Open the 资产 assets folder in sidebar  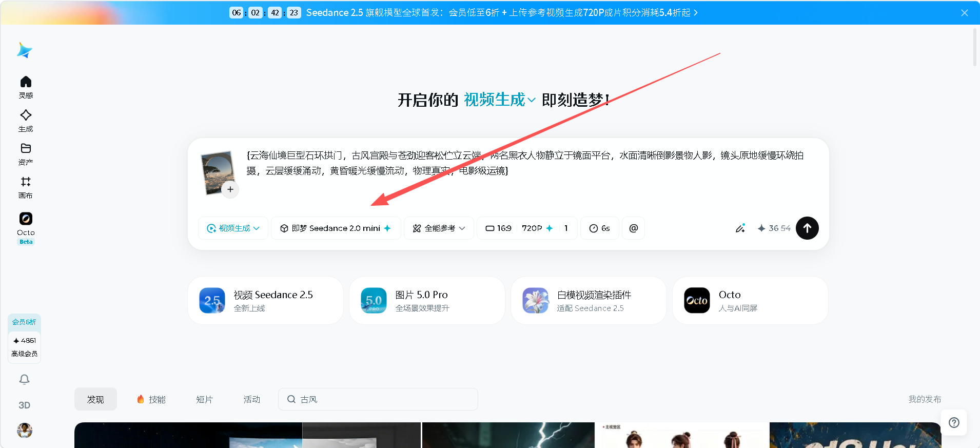[26, 154]
